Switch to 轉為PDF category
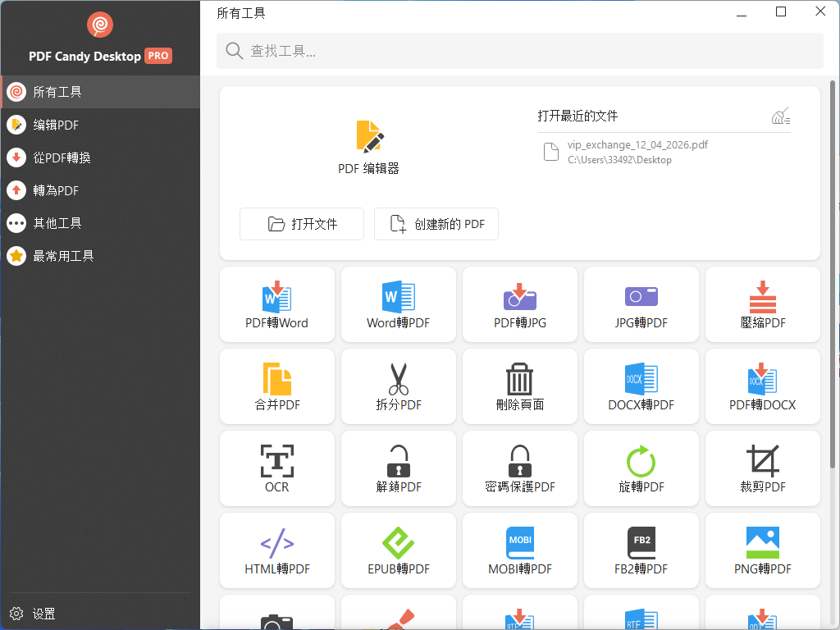Screen dimensions: 840x630 point(100,190)
